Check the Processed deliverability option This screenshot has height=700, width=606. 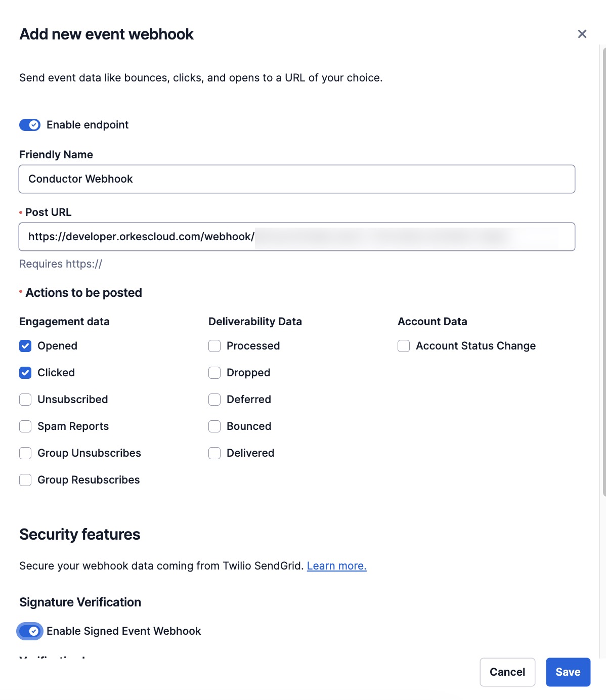point(214,345)
